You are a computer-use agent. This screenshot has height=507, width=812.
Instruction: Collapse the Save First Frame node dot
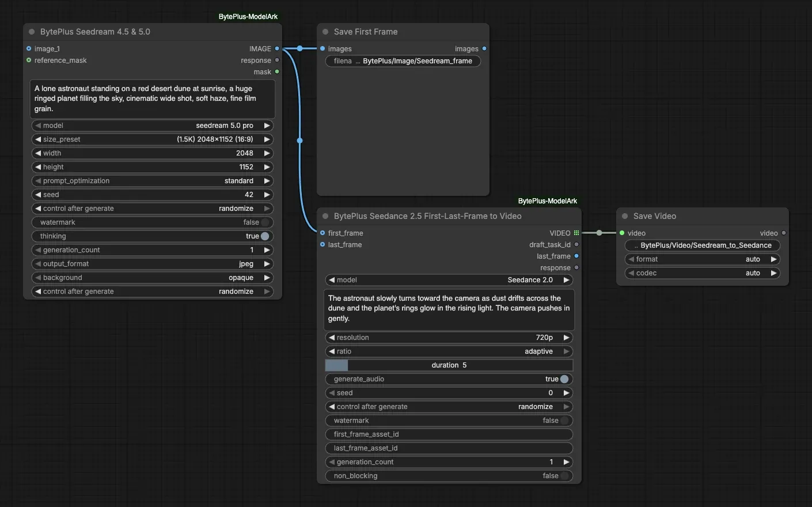325,32
